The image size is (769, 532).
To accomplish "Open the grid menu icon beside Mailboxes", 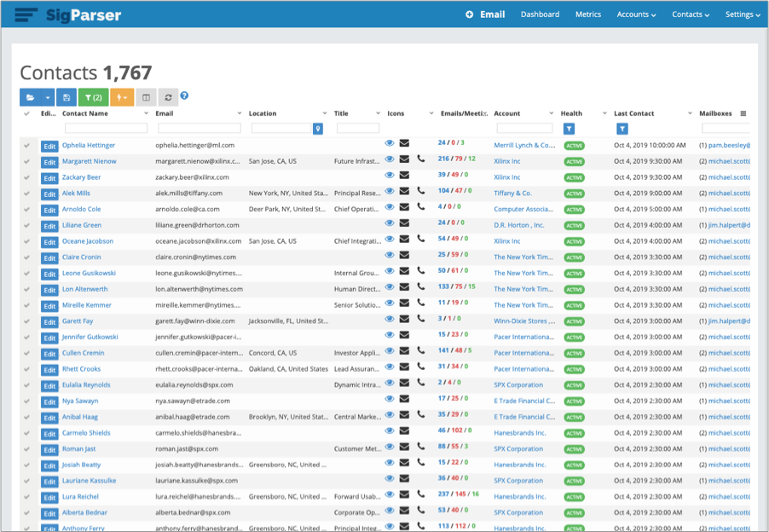I will pos(743,113).
